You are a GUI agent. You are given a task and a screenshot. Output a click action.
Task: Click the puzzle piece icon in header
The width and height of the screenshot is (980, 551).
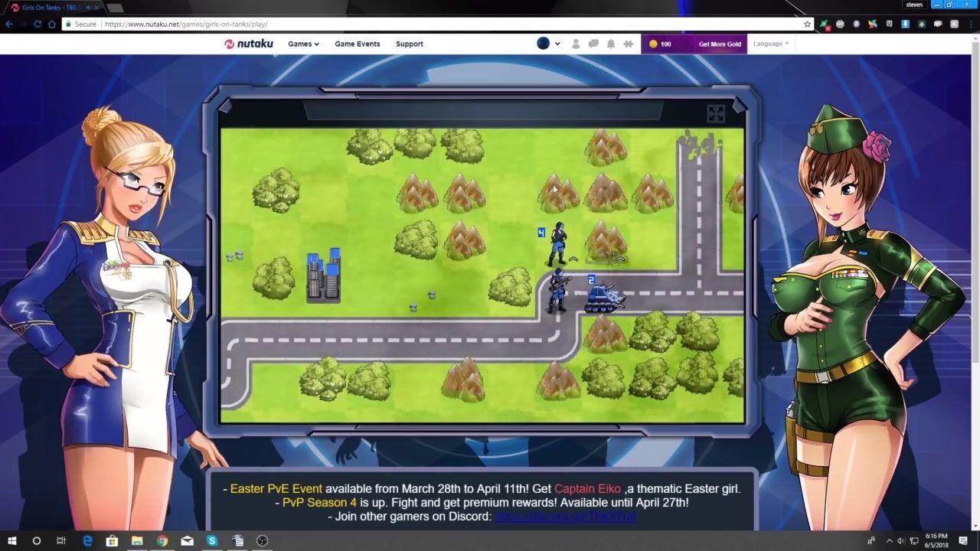click(x=629, y=44)
